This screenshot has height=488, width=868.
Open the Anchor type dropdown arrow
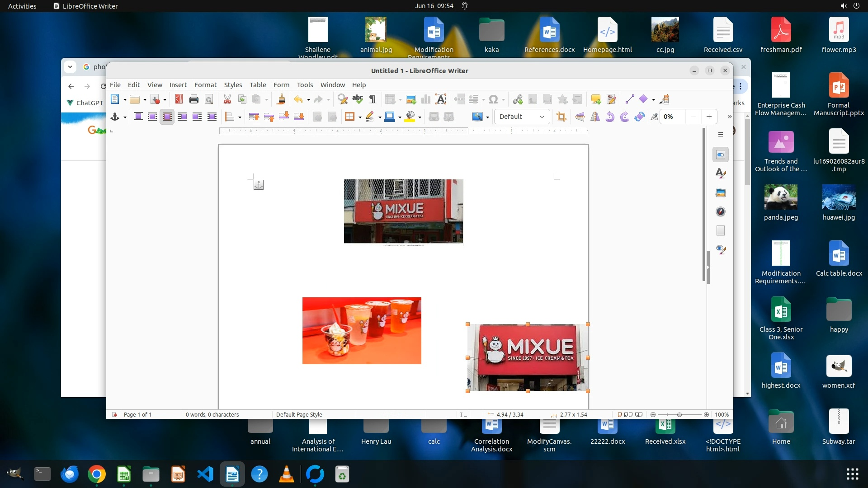(x=125, y=117)
